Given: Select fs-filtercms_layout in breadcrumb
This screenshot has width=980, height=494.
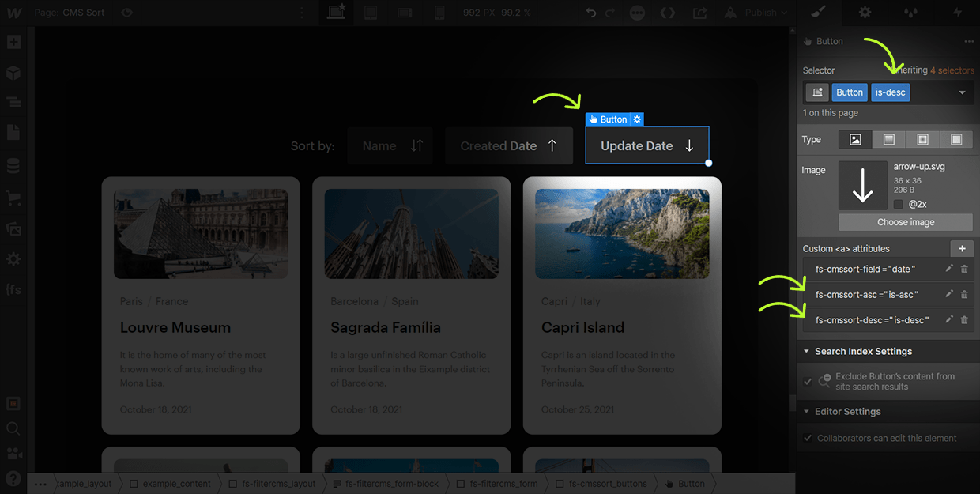Looking at the screenshot, I should pos(273,484).
